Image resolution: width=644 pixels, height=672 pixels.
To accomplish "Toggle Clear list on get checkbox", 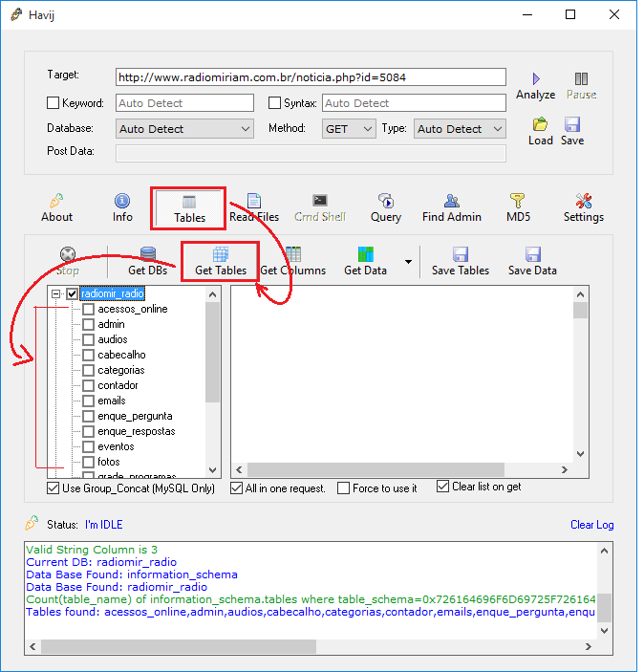I will (442, 487).
